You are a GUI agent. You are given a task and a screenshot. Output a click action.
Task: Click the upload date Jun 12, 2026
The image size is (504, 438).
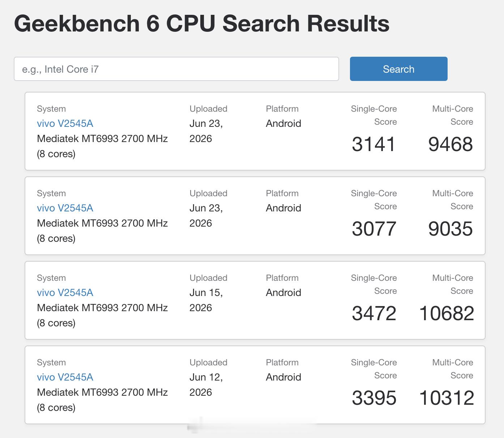click(x=206, y=385)
